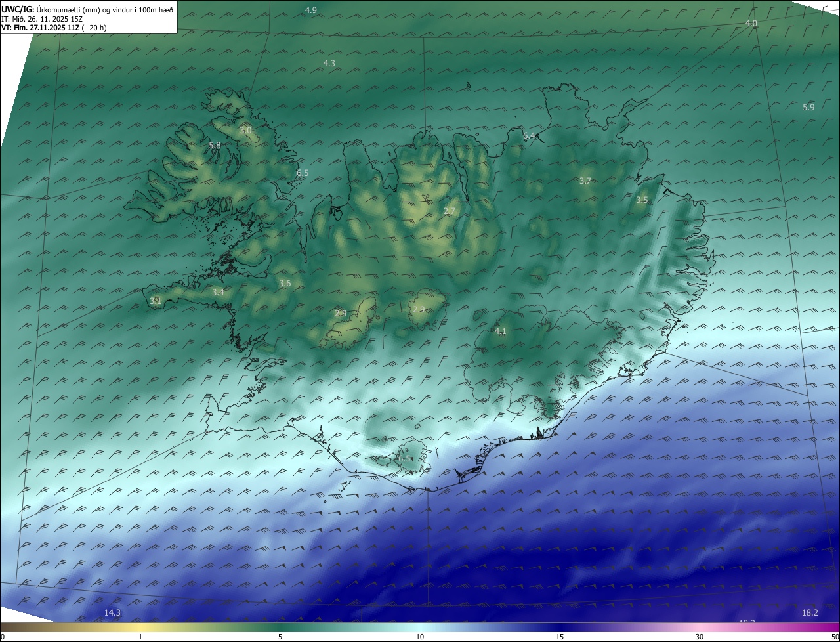This screenshot has width=840, height=642.
Task: Click the 6.4 value label
Action: (529, 136)
